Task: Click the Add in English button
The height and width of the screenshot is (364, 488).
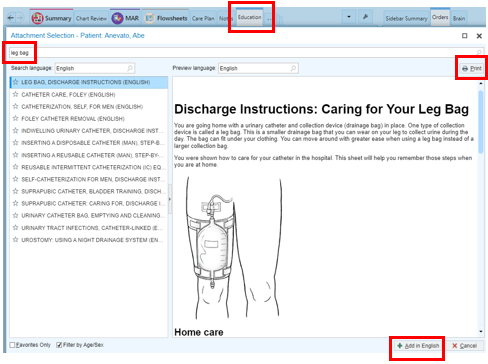Action: tap(418, 346)
